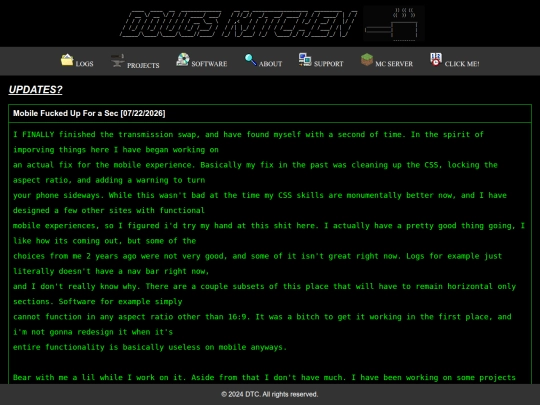The image size is (540, 405).
Task: Click the ASCII cooking pot graphic
Action: (394, 23)
